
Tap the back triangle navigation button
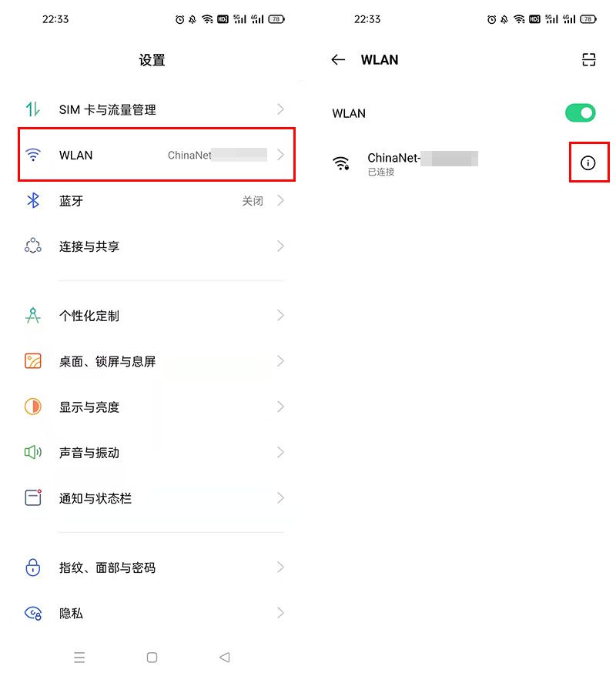tap(225, 658)
